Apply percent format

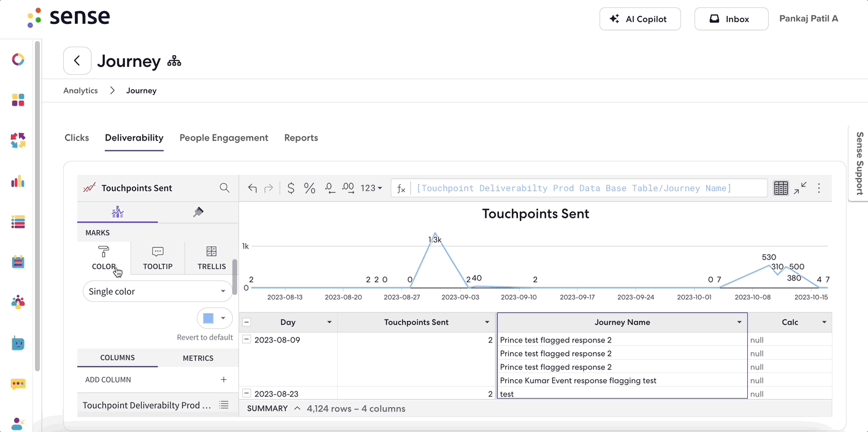310,188
